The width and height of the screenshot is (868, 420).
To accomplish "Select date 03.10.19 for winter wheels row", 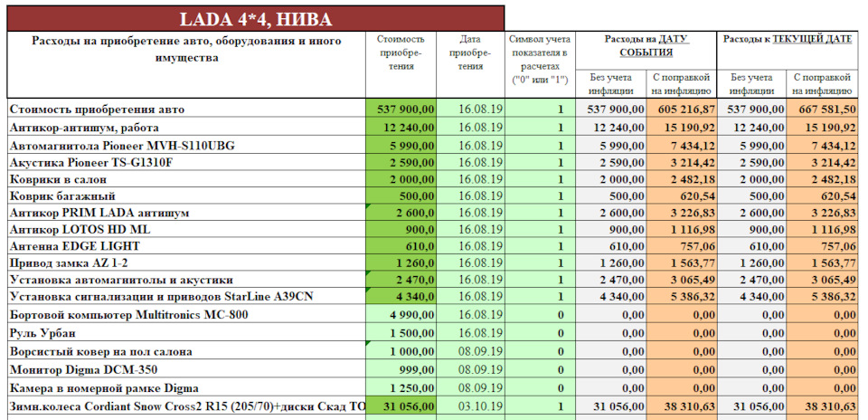I will (x=471, y=406).
